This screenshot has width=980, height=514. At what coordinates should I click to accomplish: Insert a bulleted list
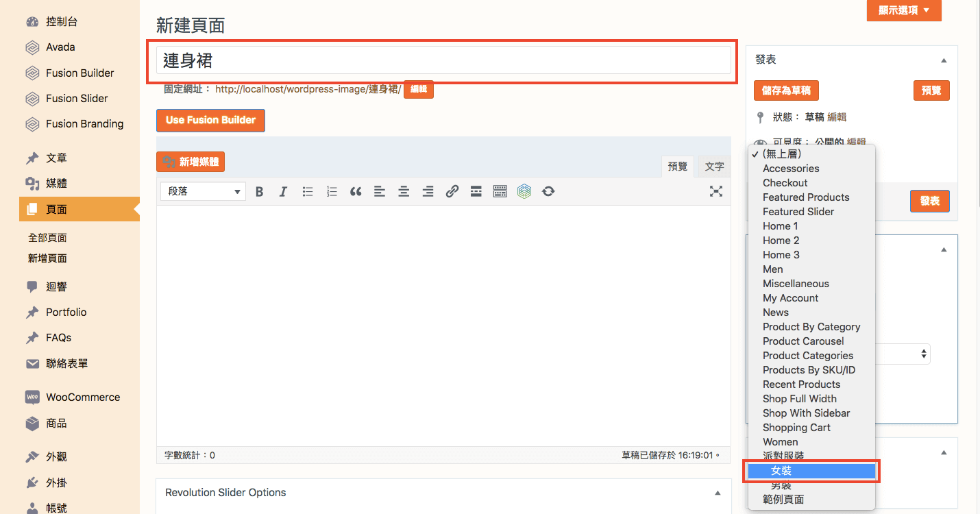[308, 192]
